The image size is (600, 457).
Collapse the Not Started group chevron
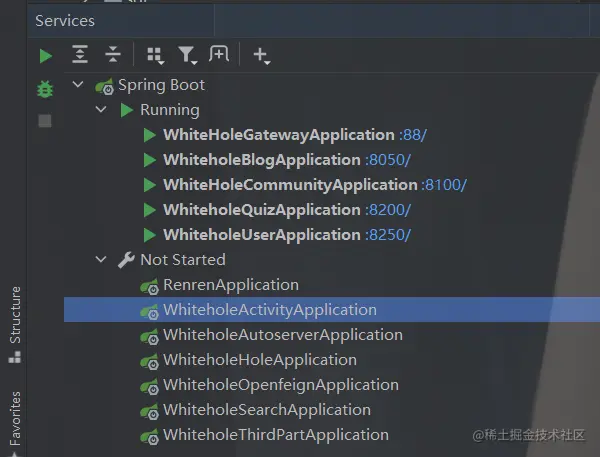coord(101,260)
